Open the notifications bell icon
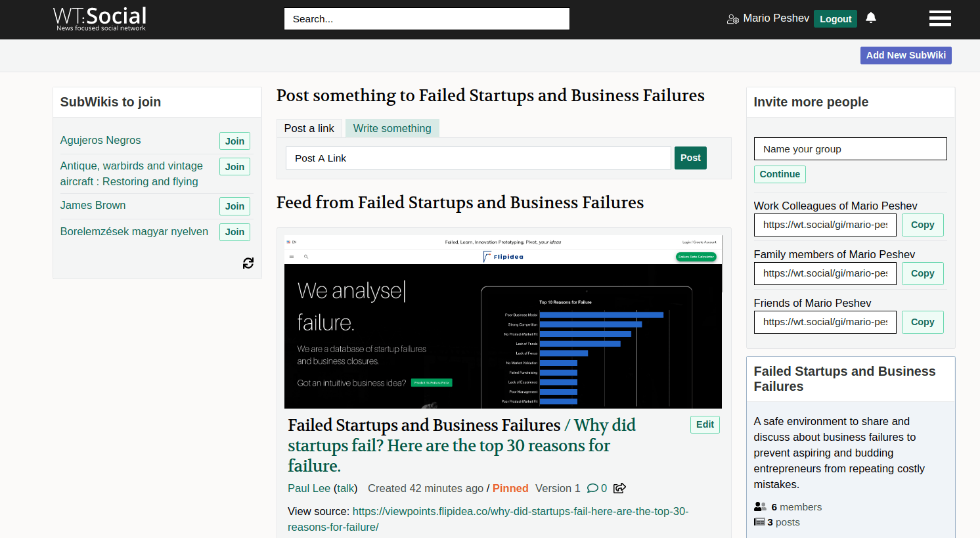Viewport: 980px width, 538px height. 871,18
